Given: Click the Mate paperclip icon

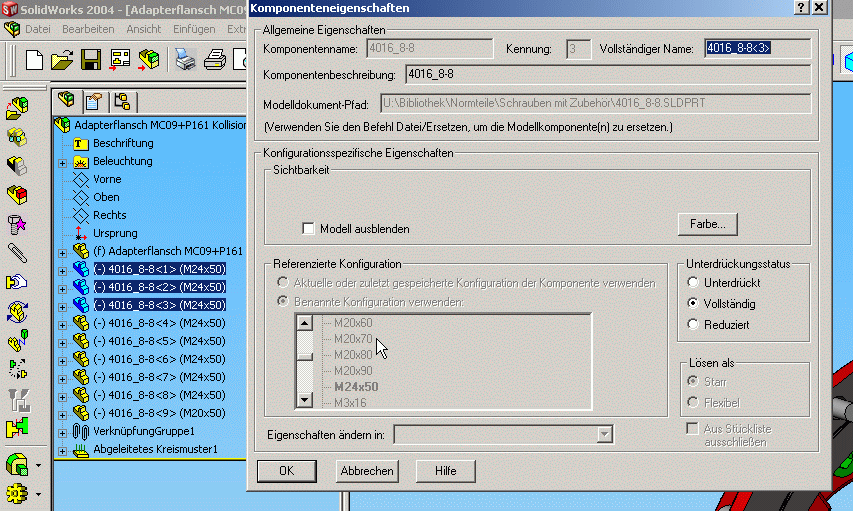Looking at the screenshot, I should pos(17,253).
